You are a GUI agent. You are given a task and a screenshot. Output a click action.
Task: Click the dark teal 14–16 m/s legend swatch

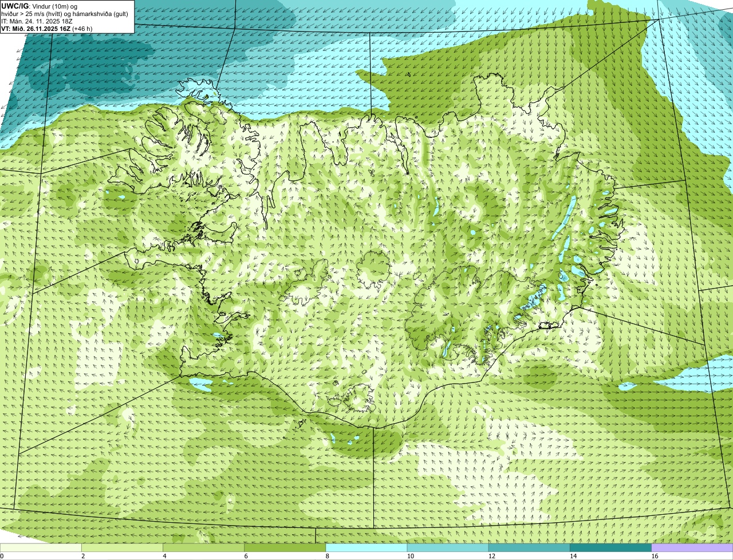pos(610,548)
